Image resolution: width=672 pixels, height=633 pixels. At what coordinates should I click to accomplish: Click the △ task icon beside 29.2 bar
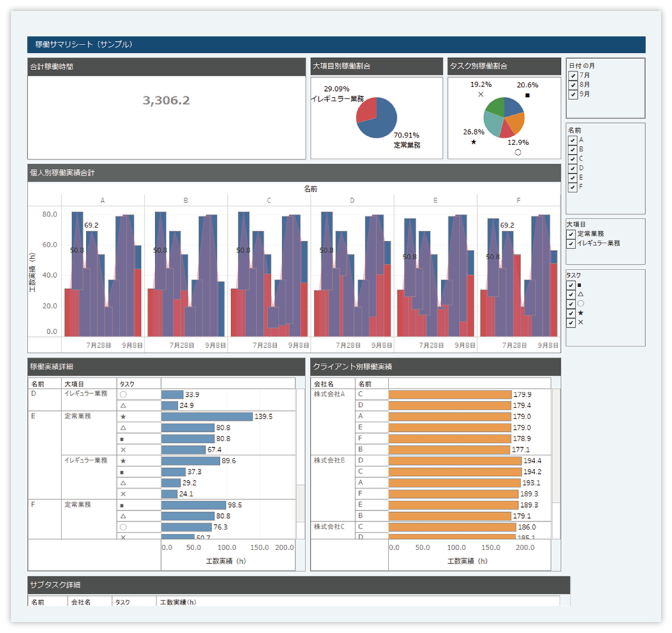pos(123,483)
